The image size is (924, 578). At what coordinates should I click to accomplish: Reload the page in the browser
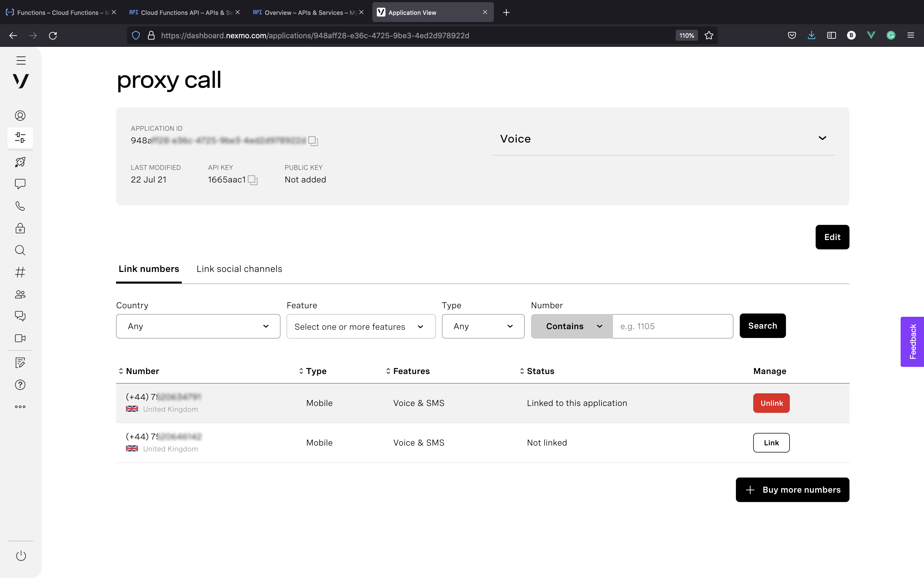coord(53,36)
